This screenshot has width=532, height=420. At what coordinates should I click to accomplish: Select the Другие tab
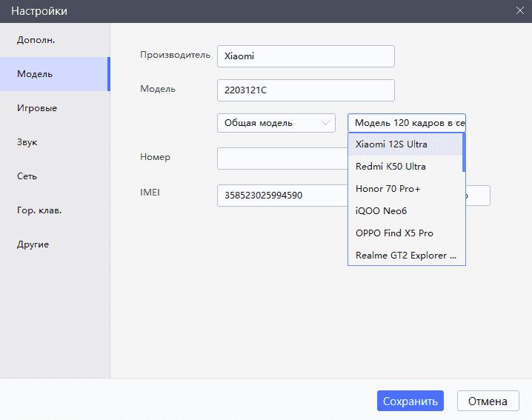(33, 244)
